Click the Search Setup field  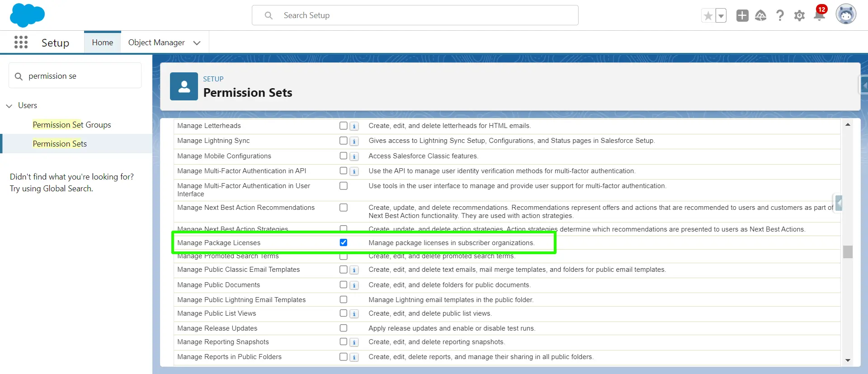pos(415,15)
